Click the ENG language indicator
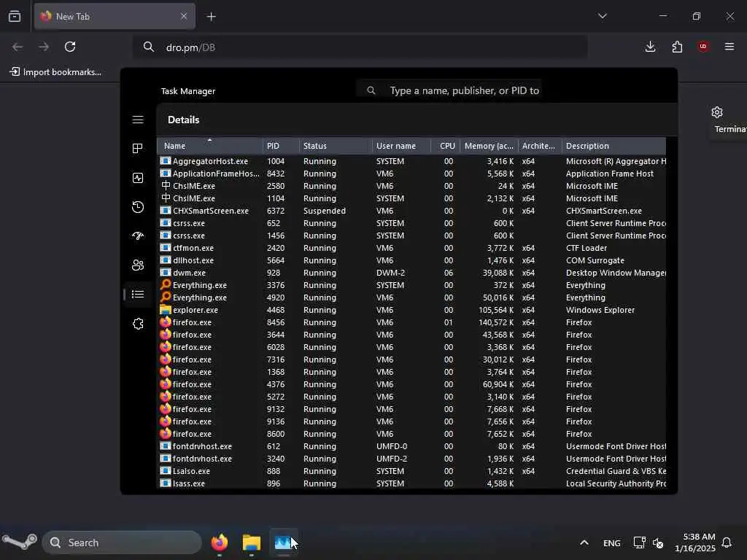Screen dimensions: 747x560 612,542
